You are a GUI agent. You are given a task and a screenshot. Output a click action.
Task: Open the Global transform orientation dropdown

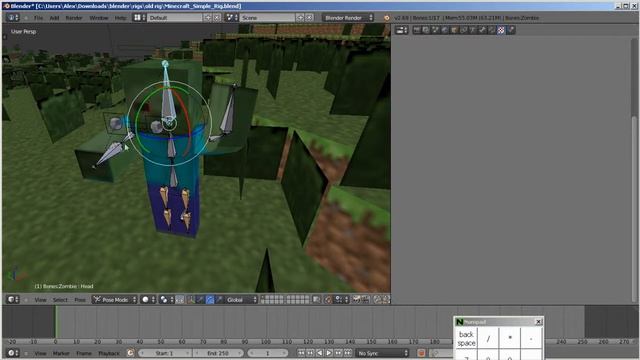[241, 300]
